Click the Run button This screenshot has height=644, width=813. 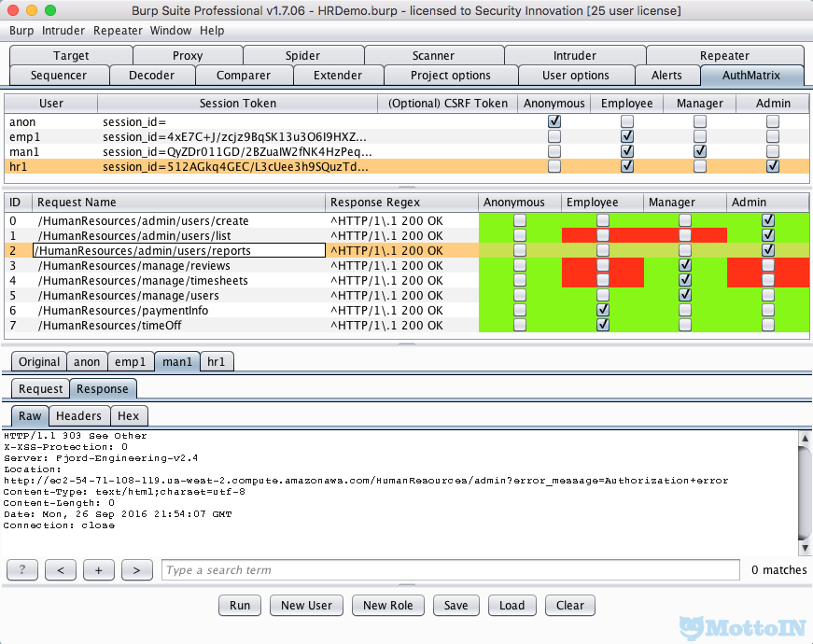[x=240, y=605]
